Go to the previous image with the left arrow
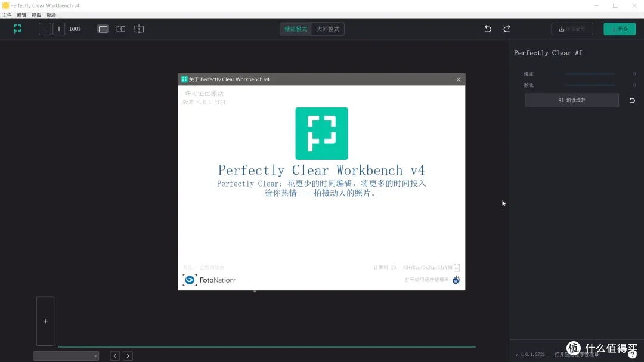 115,356
